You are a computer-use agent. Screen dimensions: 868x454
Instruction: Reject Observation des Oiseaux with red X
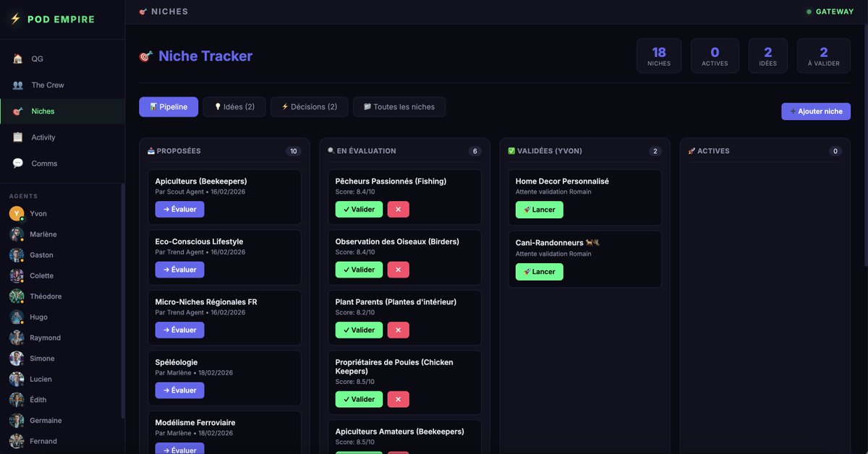tap(398, 270)
